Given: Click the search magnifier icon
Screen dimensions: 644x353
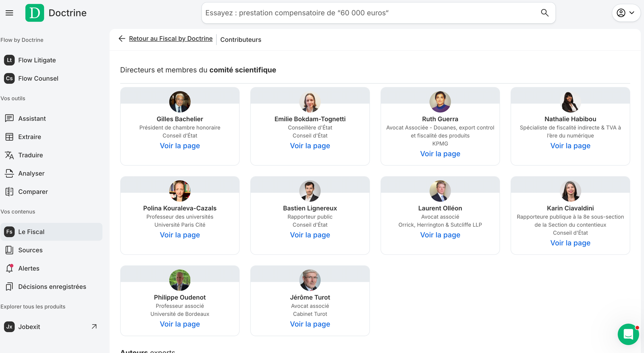Looking at the screenshot, I should click(545, 13).
